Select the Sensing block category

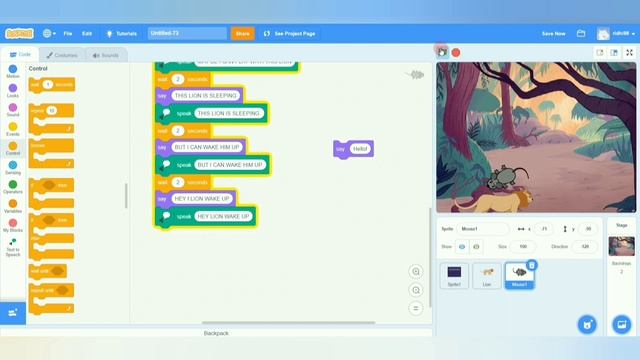13,168
